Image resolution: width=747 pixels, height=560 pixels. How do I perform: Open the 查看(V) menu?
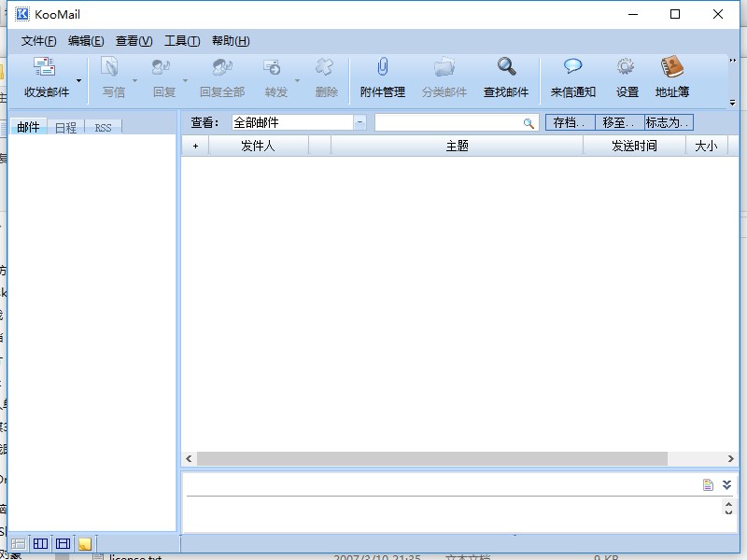click(134, 41)
